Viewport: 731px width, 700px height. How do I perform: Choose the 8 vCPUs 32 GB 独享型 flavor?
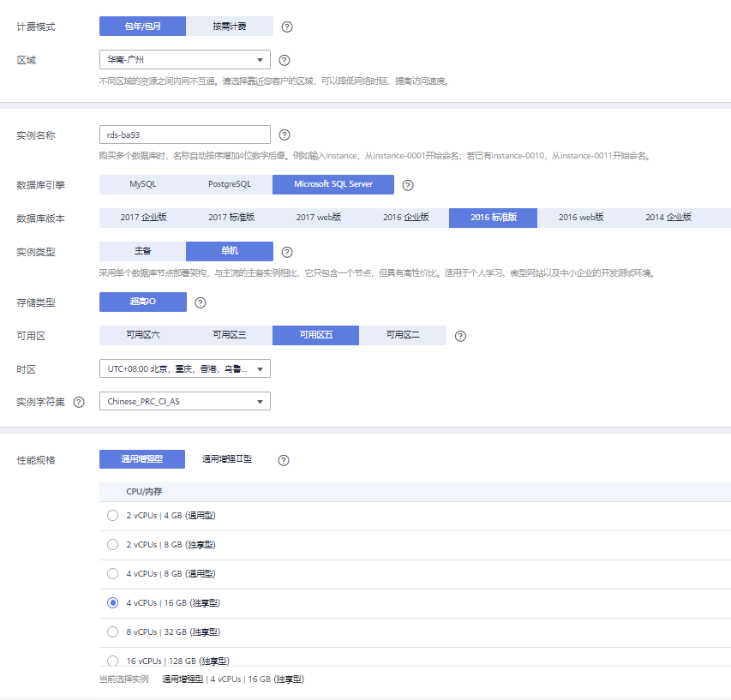point(112,631)
